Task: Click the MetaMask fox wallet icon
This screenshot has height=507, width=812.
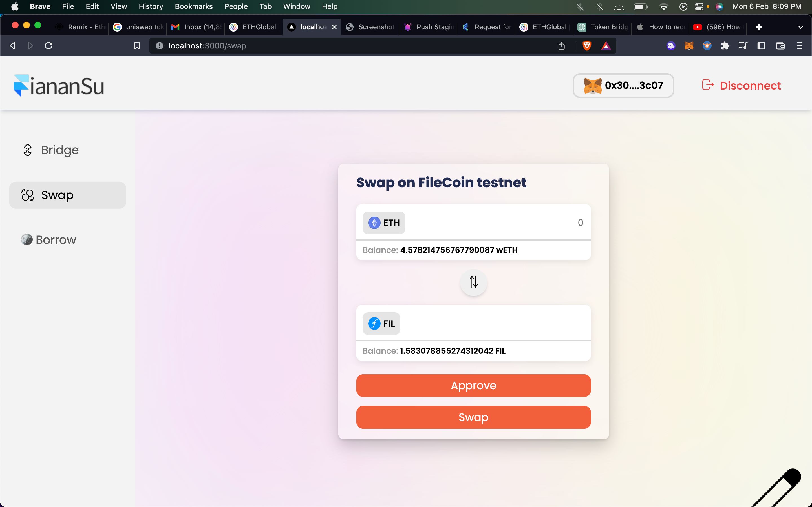Action: pyautogui.click(x=592, y=85)
